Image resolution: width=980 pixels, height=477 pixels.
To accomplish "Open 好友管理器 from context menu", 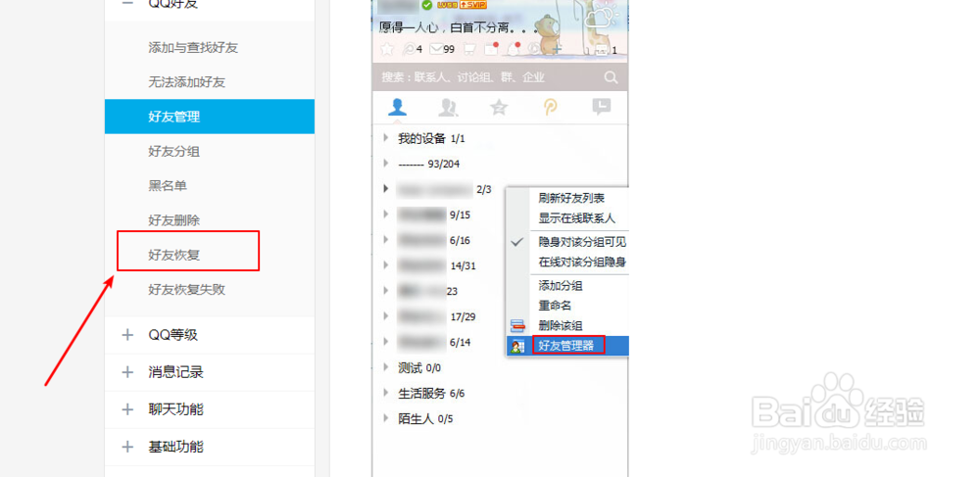I will click(567, 346).
